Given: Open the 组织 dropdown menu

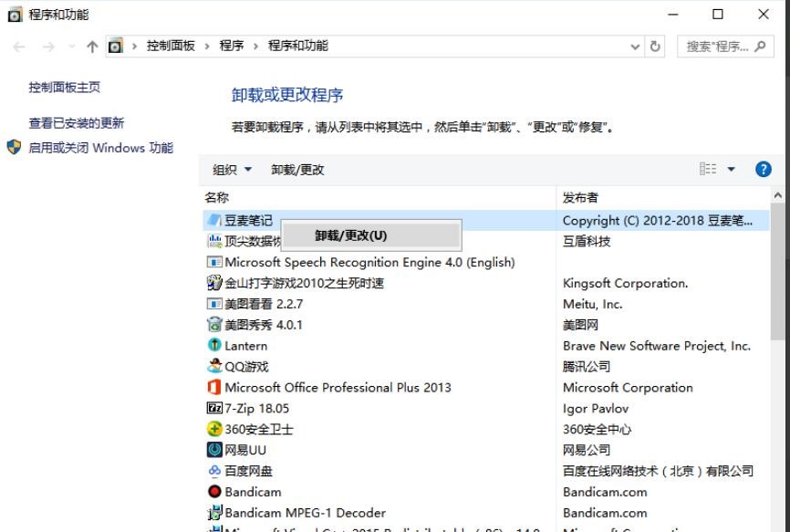Looking at the screenshot, I should pos(232,170).
